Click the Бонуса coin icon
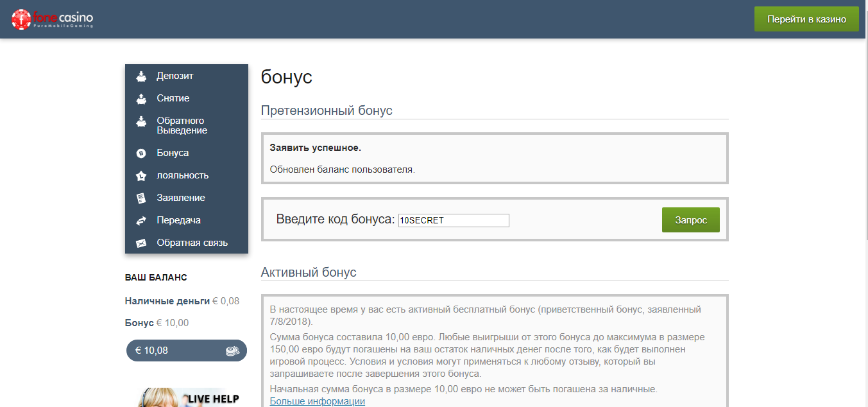This screenshot has height=407, width=868. pos(141,153)
